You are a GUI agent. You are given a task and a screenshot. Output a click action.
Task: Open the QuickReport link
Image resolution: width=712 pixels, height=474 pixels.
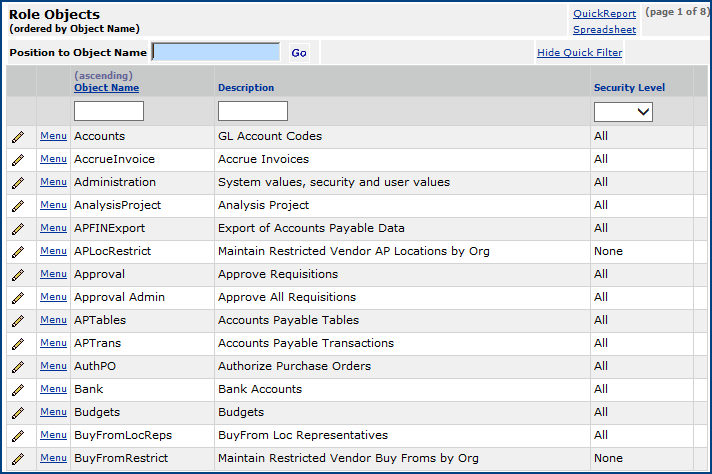click(604, 14)
